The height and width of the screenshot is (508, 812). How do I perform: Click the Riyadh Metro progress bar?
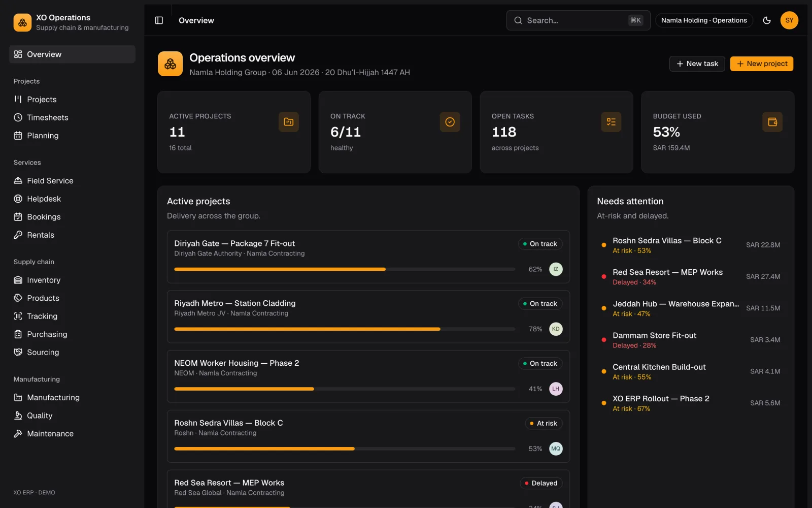click(x=345, y=329)
